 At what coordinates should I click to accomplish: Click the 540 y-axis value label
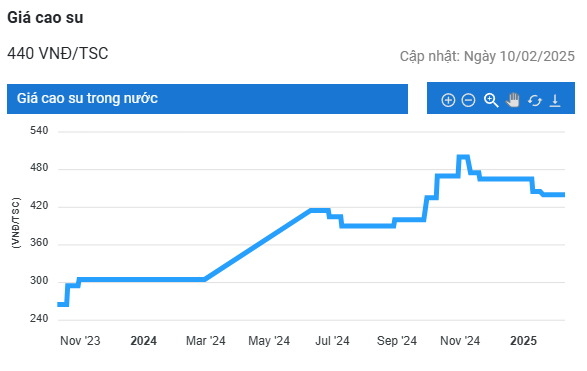point(39,131)
